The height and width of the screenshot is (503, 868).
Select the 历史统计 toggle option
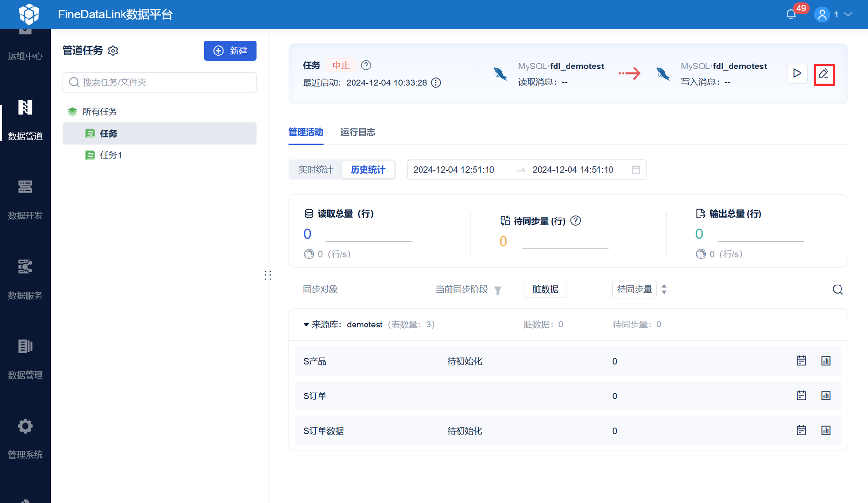368,170
